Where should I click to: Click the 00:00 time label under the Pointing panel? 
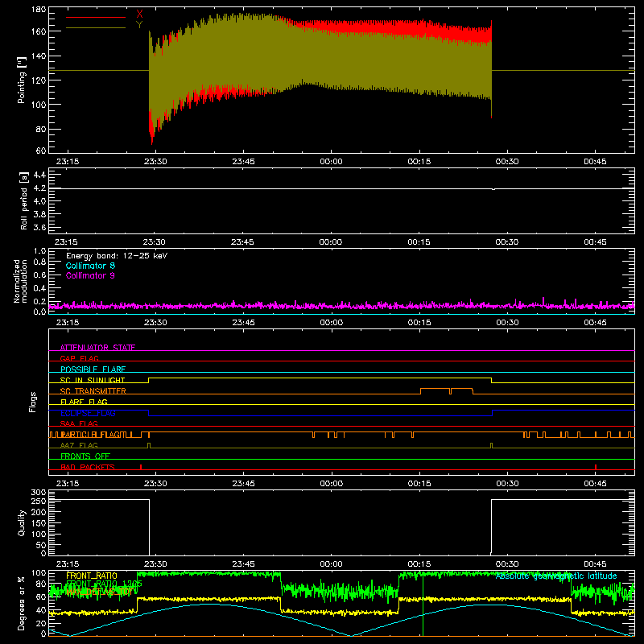[331, 162]
